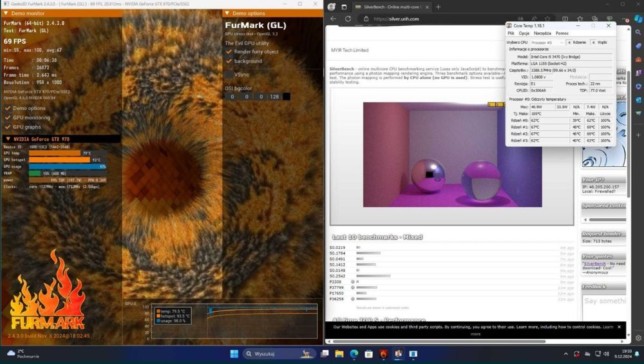This screenshot has width=644, height=364.
Task: Click the rendered spheres benchmark image
Action: point(452,155)
